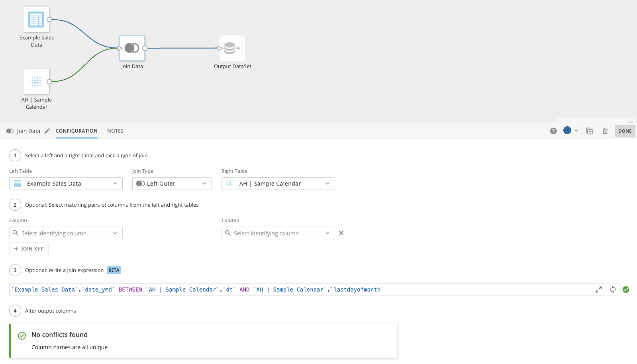This screenshot has height=364, width=637.
Task: Select the AH | Sample Calendar tile
Action: click(x=36, y=82)
